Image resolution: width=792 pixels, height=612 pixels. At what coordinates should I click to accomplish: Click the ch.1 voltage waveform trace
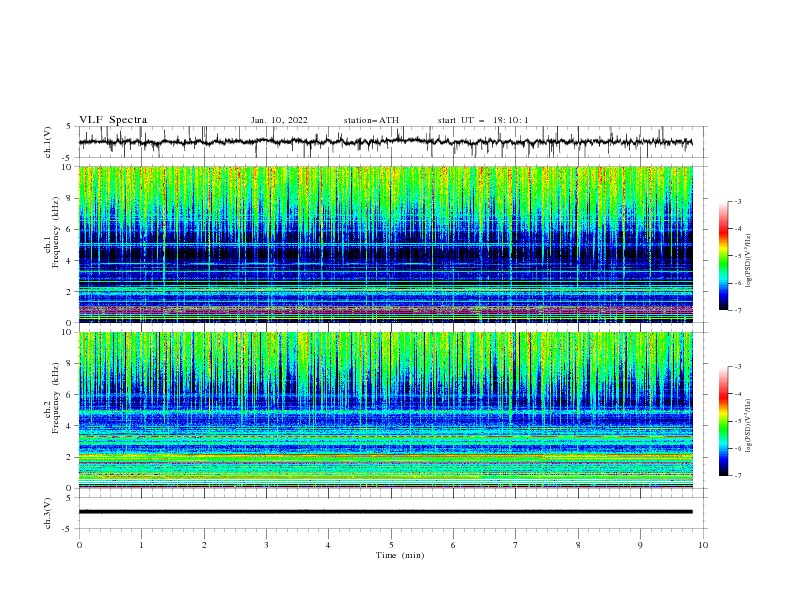click(385, 142)
